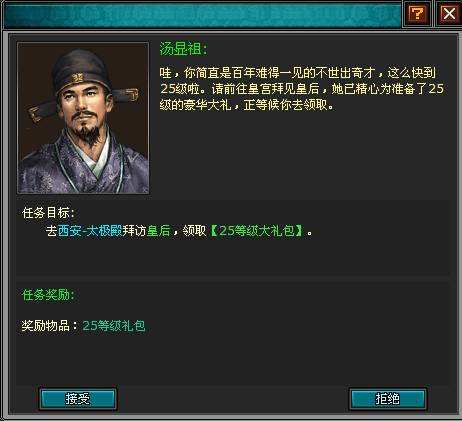Click the hat emblem on the portrait
The height and width of the screenshot is (421, 462).
point(78,78)
